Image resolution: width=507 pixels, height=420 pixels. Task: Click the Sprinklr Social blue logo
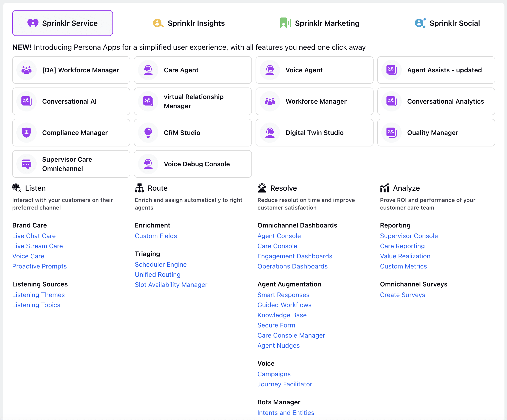click(x=420, y=23)
